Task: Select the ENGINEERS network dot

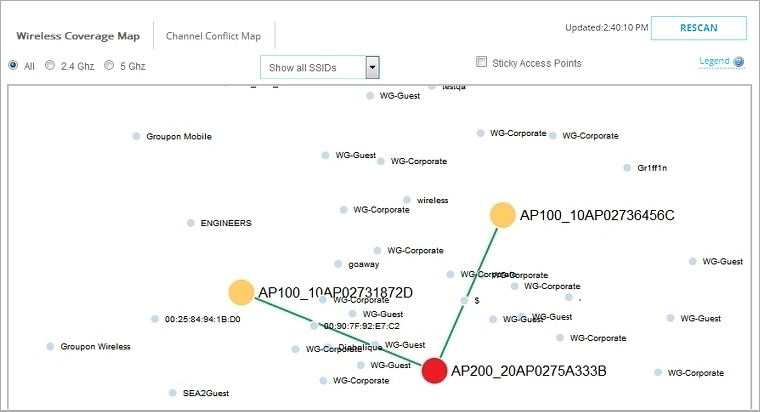Action: tap(191, 223)
